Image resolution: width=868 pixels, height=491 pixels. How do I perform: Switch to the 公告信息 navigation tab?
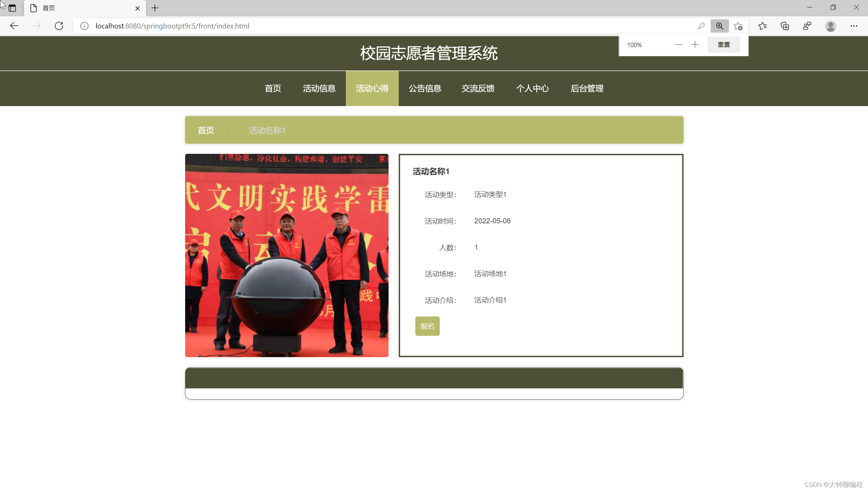pos(425,88)
